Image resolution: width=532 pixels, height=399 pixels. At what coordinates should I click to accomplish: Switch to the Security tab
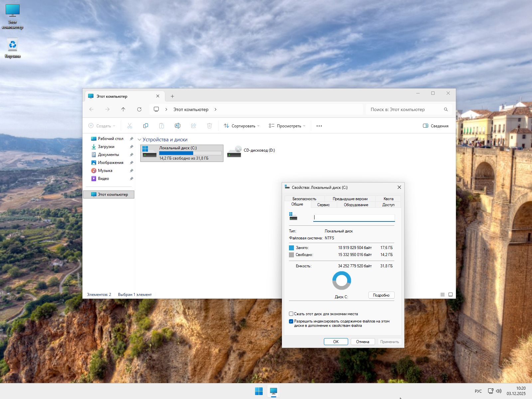[304, 199]
